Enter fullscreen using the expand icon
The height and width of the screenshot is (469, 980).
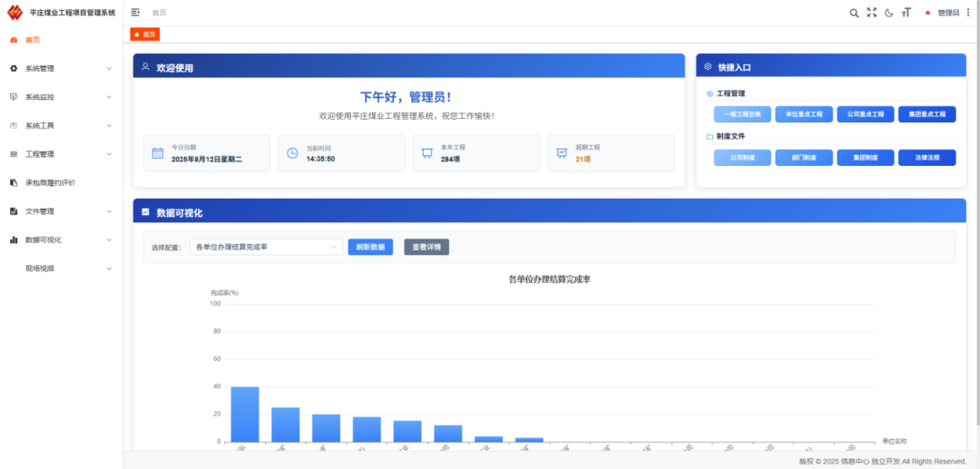click(872, 13)
